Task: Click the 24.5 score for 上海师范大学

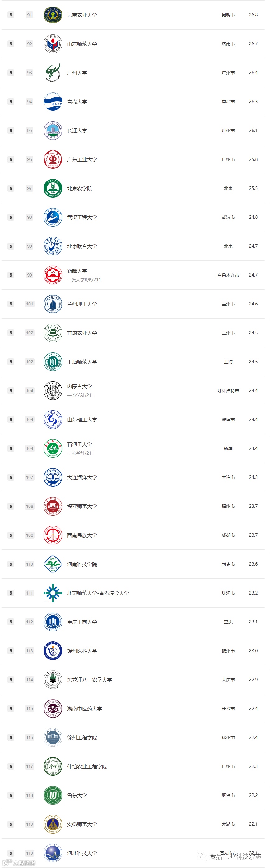Action: pyautogui.click(x=253, y=361)
